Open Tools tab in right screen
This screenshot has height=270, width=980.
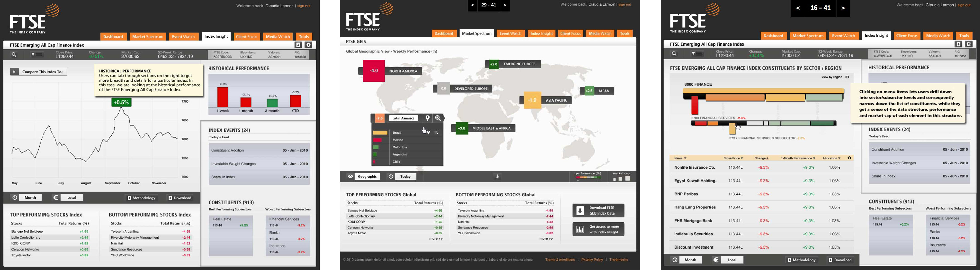[x=964, y=36]
